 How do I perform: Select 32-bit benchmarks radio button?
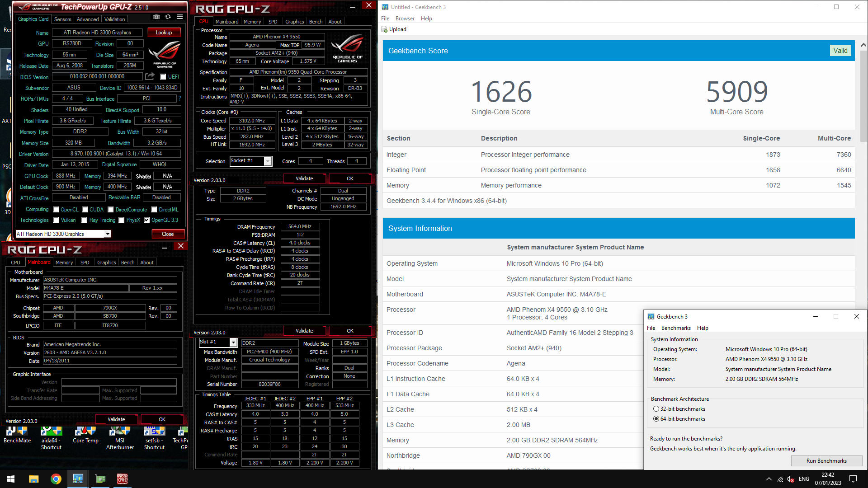coord(656,409)
